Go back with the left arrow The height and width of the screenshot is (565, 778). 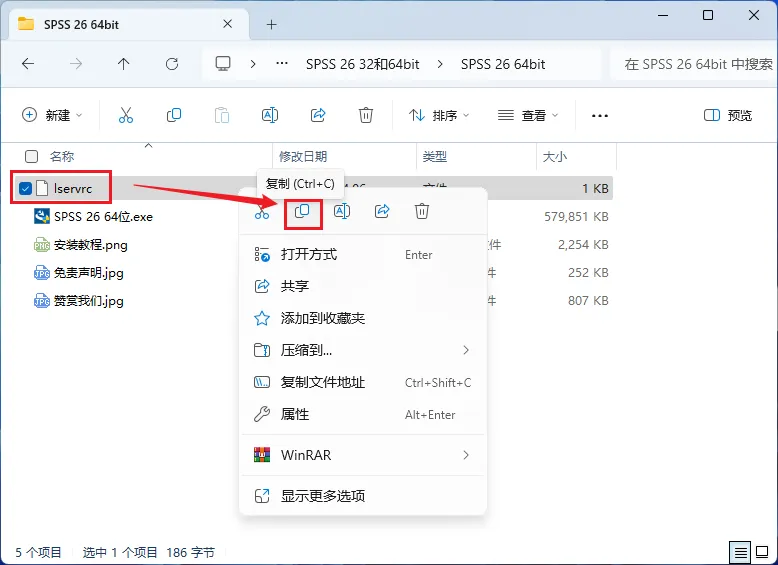pos(28,64)
